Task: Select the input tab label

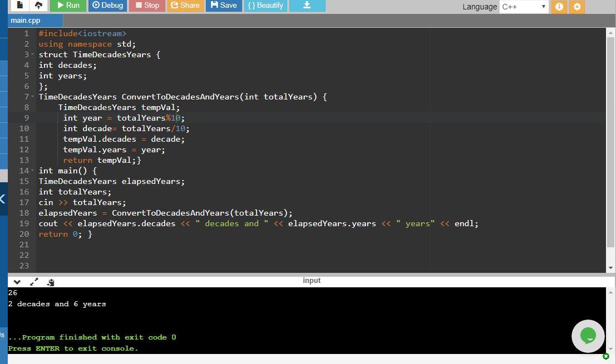Action: pyautogui.click(x=312, y=281)
